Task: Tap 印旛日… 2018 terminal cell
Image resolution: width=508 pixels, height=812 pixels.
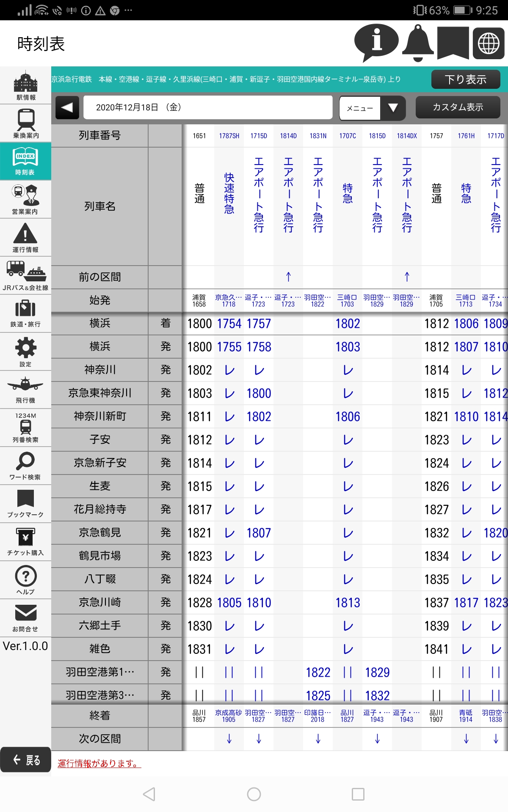Action: tap(317, 716)
